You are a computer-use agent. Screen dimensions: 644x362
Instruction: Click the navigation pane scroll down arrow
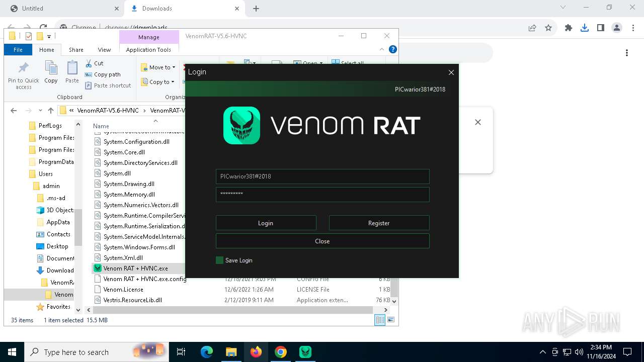(78, 310)
